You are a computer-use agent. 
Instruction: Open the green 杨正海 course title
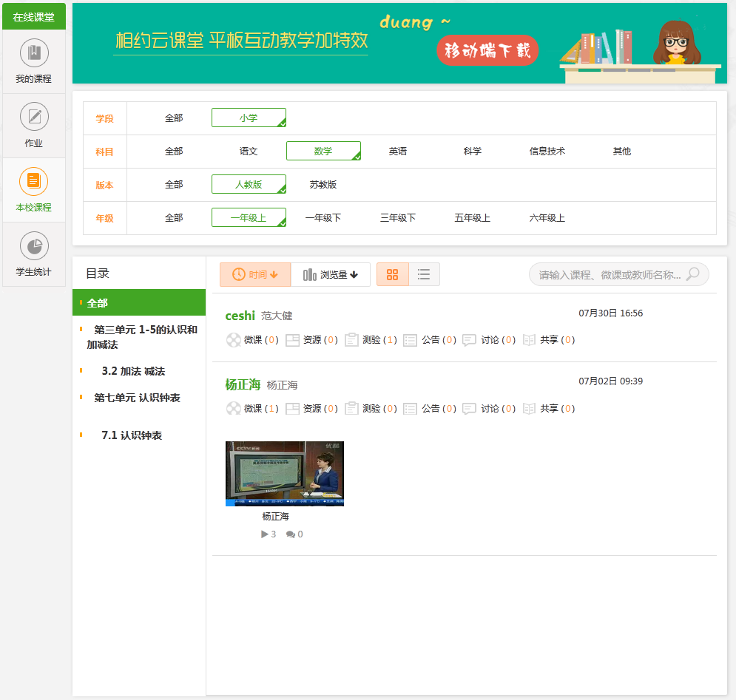243,384
